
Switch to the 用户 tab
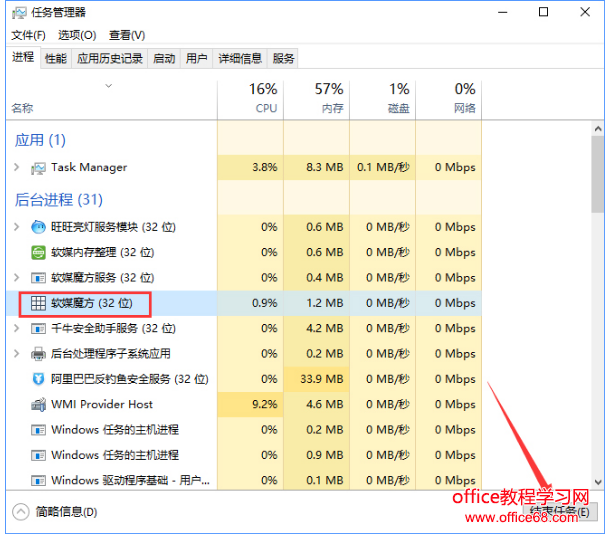196,59
